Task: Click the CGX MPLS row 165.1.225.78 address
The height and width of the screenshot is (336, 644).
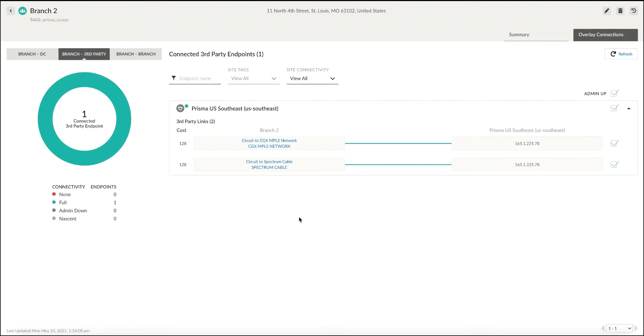Action: 527,143
